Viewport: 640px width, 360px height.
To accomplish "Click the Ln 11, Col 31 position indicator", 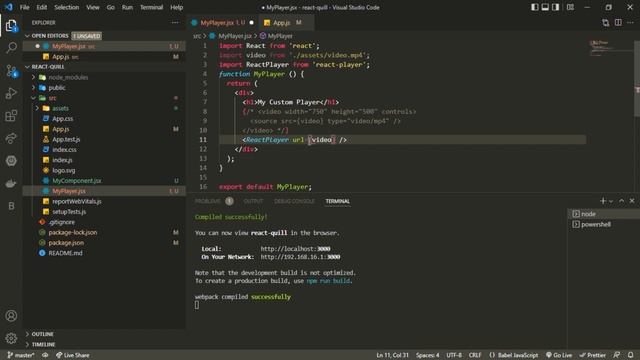I will (392, 355).
